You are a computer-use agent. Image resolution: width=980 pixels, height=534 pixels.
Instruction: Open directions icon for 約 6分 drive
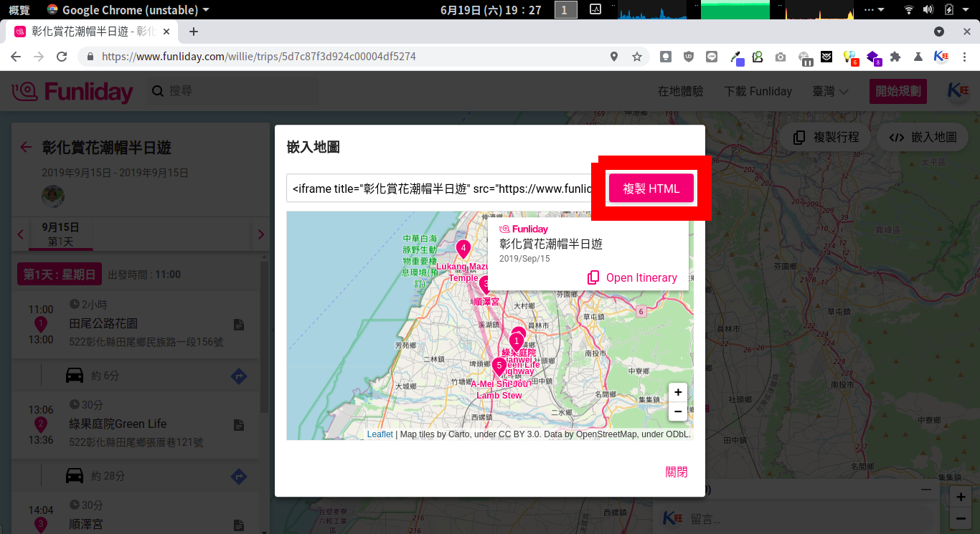coord(239,376)
